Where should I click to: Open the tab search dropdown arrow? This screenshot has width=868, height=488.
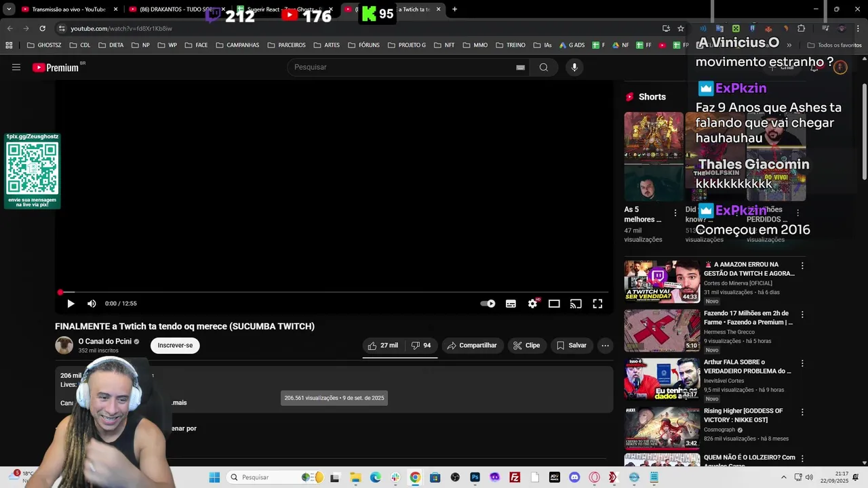pos(9,9)
